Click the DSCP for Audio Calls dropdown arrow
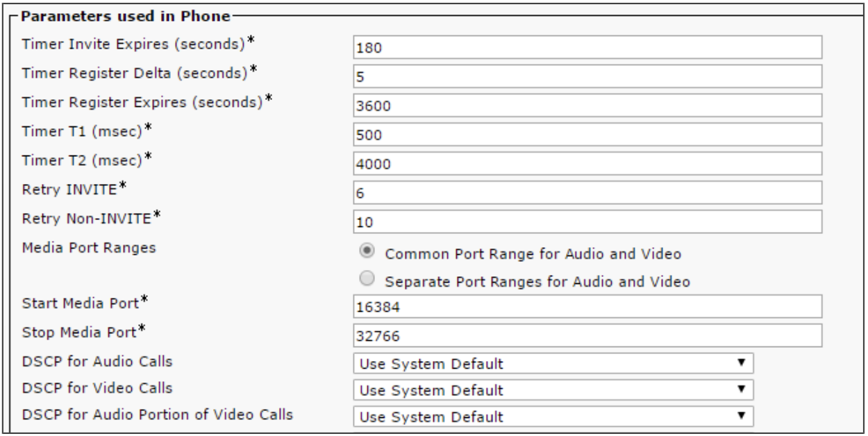Viewport: 868px width, 436px height. [x=742, y=364]
